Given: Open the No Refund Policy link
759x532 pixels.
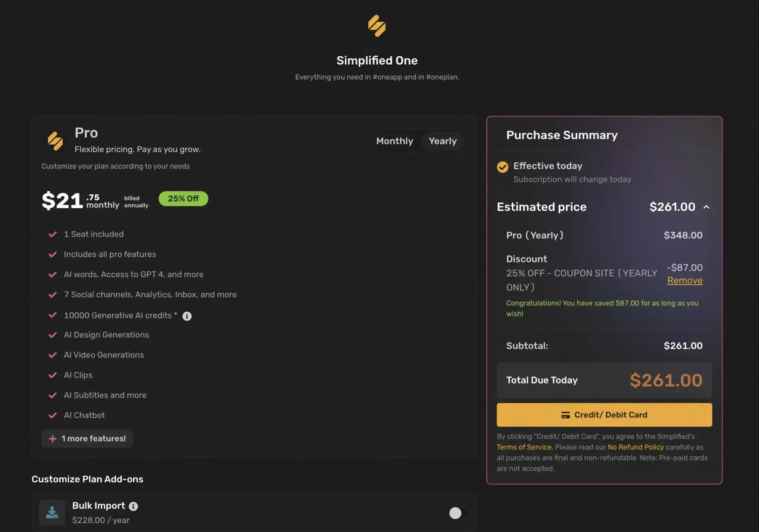Looking at the screenshot, I should (x=636, y=447).
